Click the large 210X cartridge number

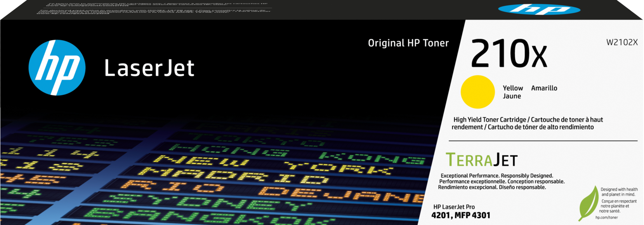coord(509,54)
